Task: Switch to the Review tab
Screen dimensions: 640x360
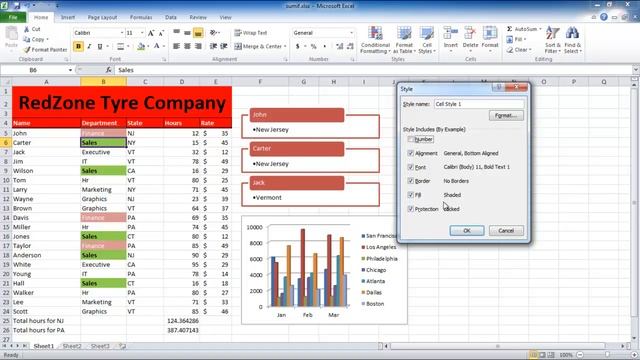Action: (x=198, y=18)
